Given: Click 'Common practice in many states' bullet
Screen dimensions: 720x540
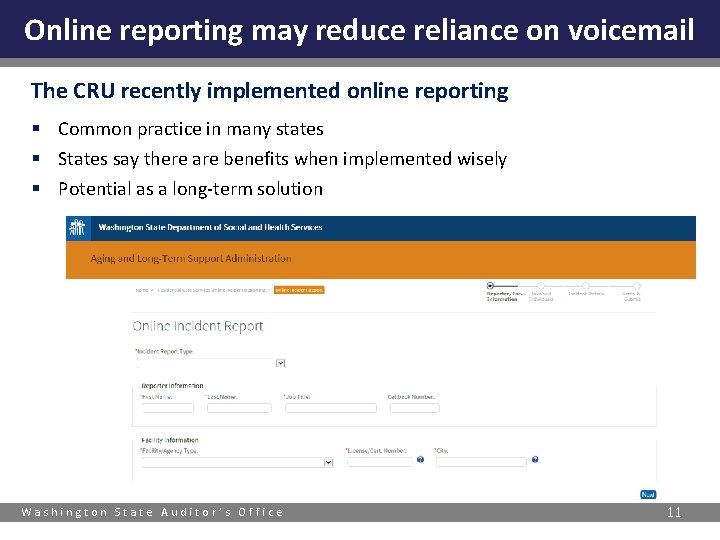Looking at the screenshot, I should point(191,129).
